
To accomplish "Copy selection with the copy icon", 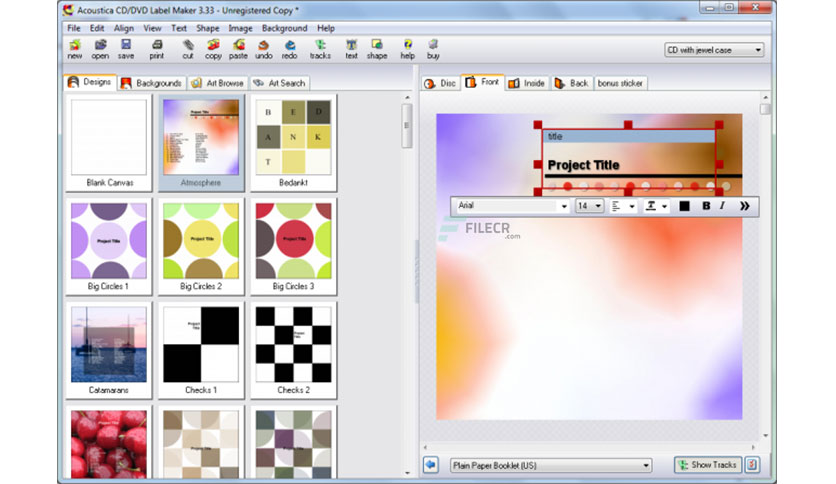I will tap(213, 49).
